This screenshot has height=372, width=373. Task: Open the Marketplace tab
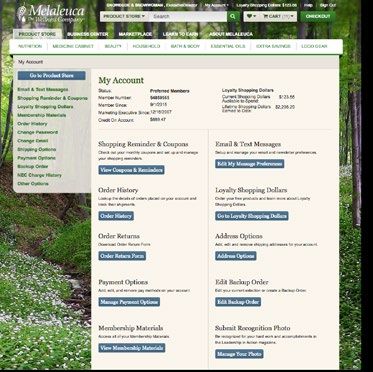pyautogui.click(x=135, y=34)
